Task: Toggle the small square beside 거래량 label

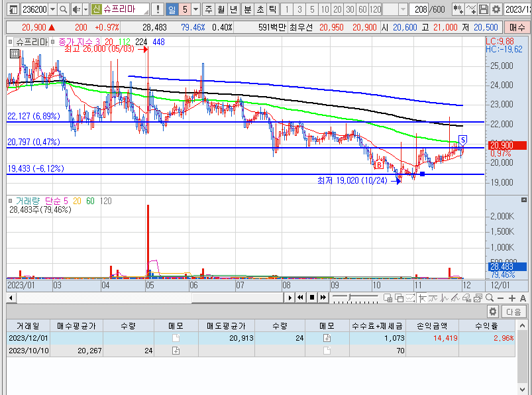Action: [10, 201]
